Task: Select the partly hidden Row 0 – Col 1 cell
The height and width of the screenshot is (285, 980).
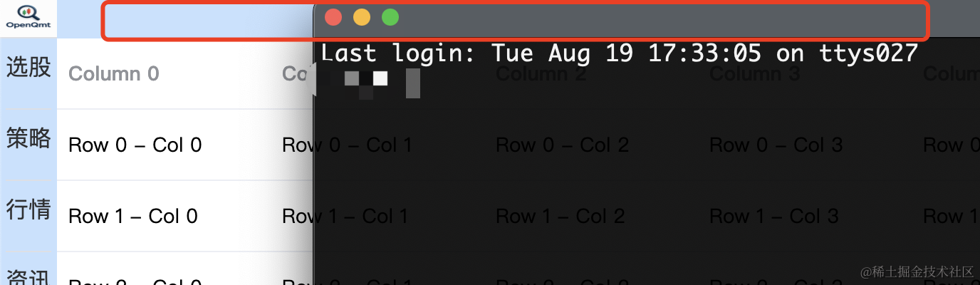Action: [x=347, y=145]
